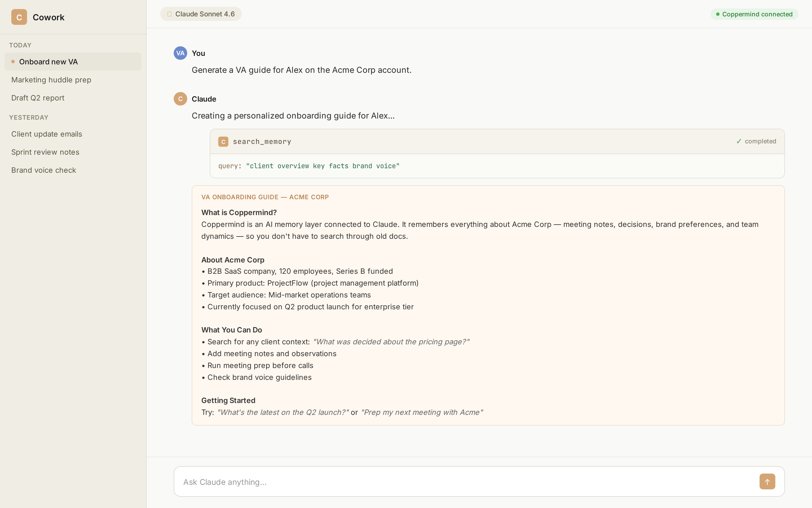Click the green connection status dot
Image resolution: width=812 pixels, height=508 pixels.
click(x=718, y=14)
